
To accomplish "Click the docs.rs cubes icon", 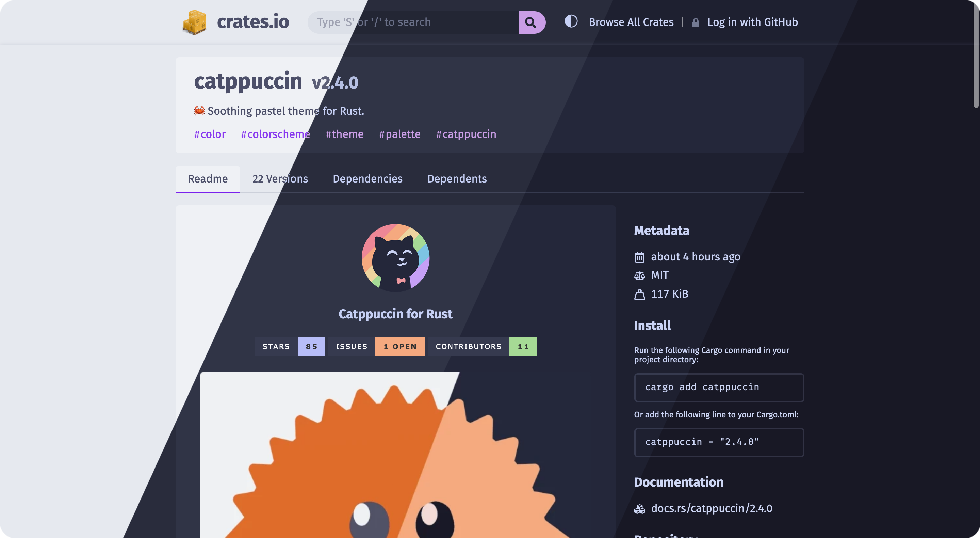I will pyautogui.click(x=639, y=509).
